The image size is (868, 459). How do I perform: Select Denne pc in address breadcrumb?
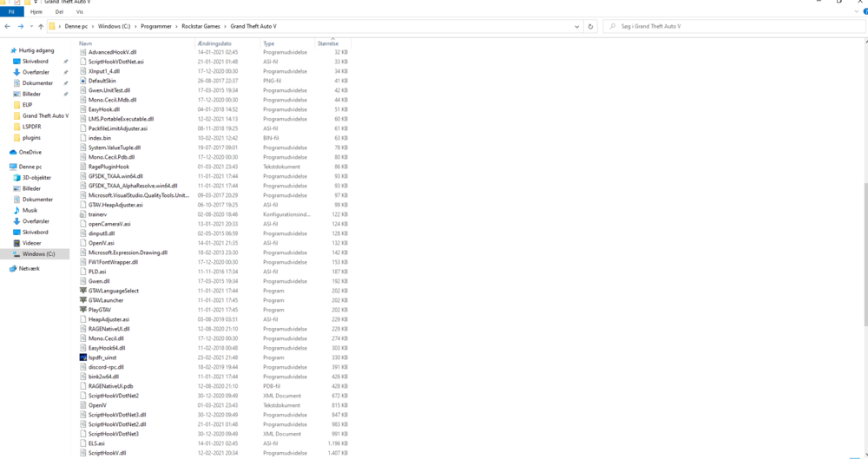pyautogui.click(x=76, y=27)
